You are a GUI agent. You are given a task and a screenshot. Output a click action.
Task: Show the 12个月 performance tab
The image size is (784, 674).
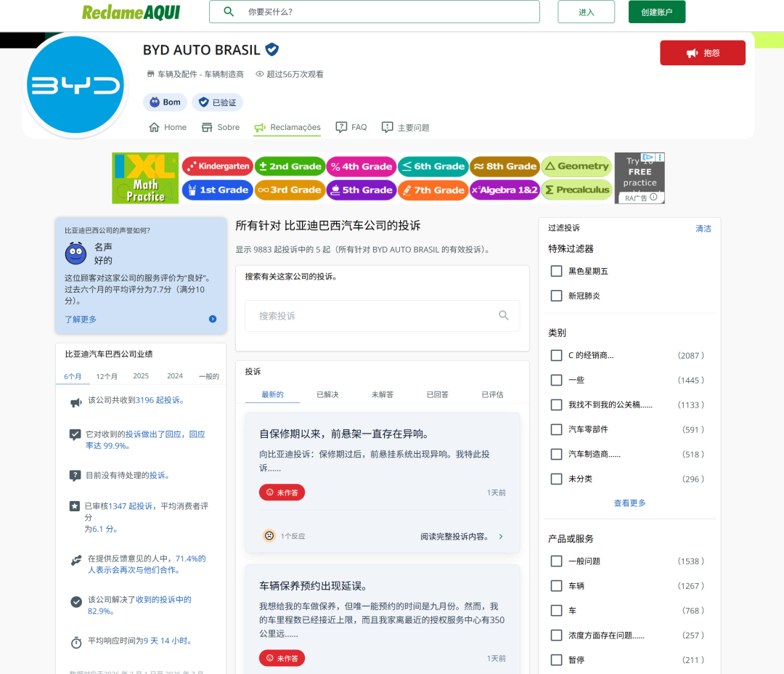click(107, 376)
